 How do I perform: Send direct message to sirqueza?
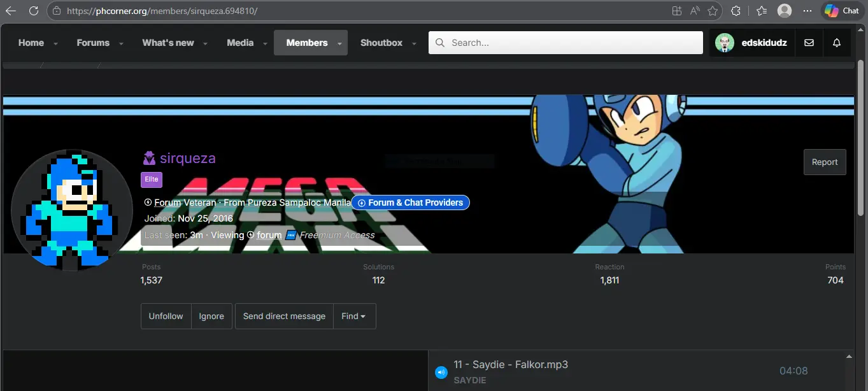click(x=284, y=316)
